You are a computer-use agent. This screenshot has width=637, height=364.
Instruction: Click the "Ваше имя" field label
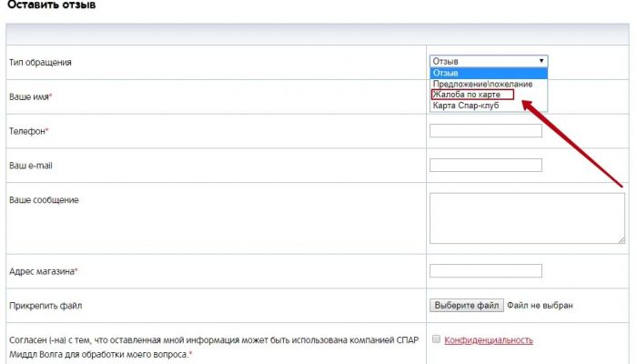30,96
